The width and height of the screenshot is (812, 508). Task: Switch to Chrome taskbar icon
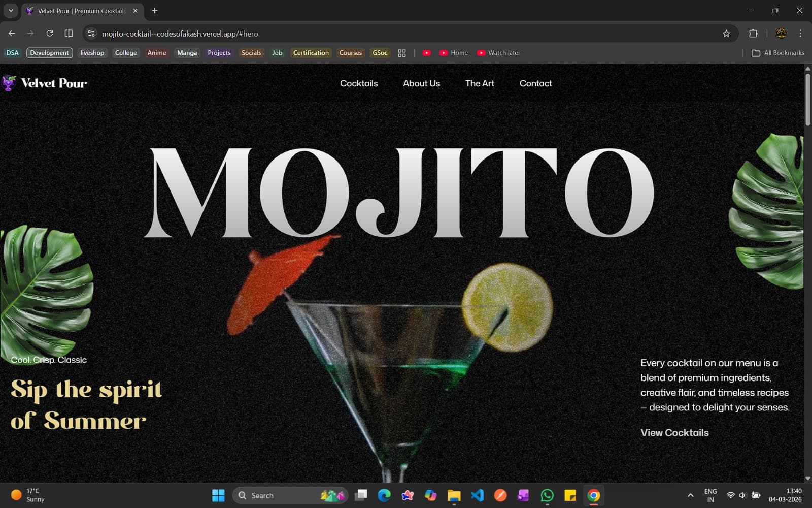[x=593, y=495]
